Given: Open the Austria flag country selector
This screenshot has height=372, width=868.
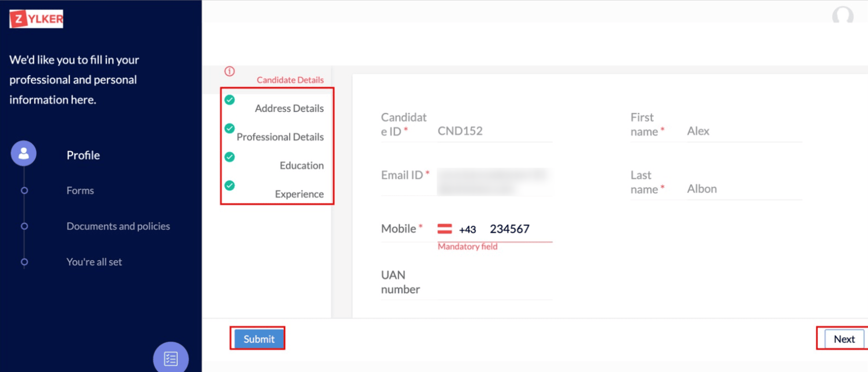Looking at the screenshot, I should 445,229.
